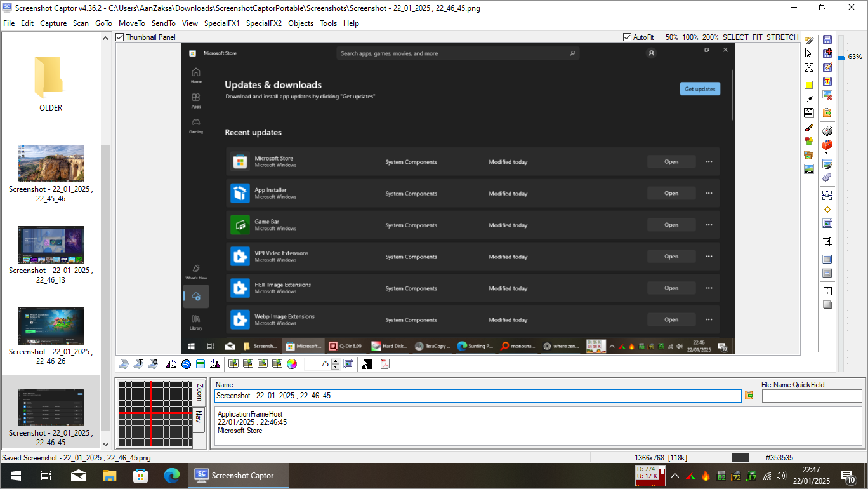The height and width of the screenshot is (489, 868).
Task: Click the printer icon
Action: click(x=827, y=131)
